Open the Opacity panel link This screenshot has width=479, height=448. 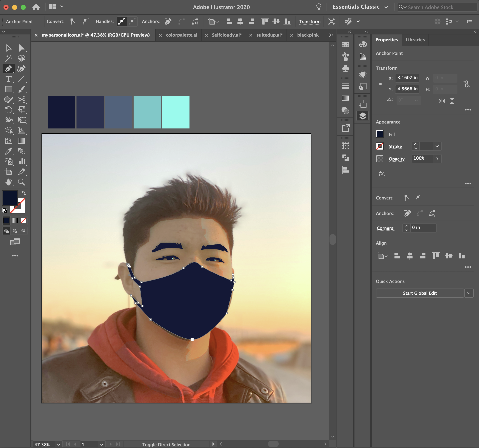397,159
